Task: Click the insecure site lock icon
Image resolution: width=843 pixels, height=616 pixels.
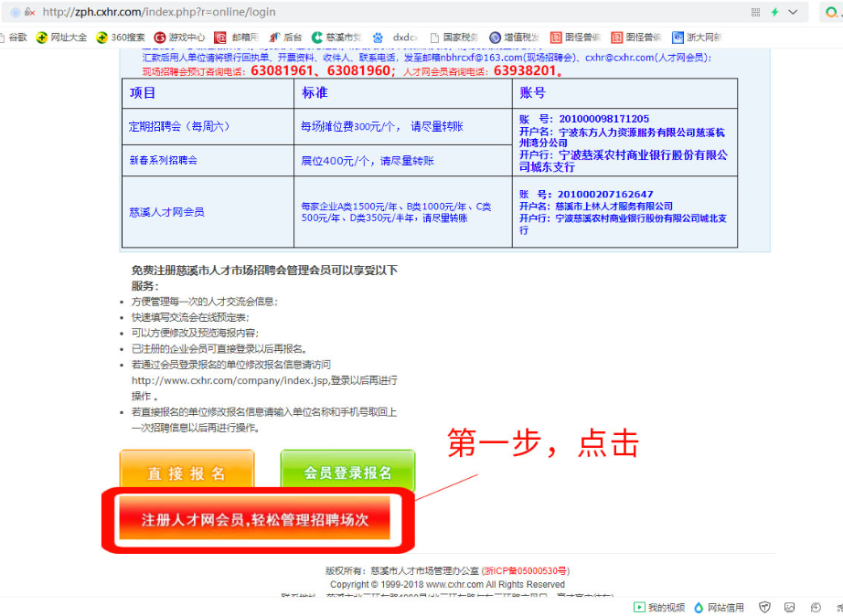Action: pyautogui.click(x=29, y=12)
